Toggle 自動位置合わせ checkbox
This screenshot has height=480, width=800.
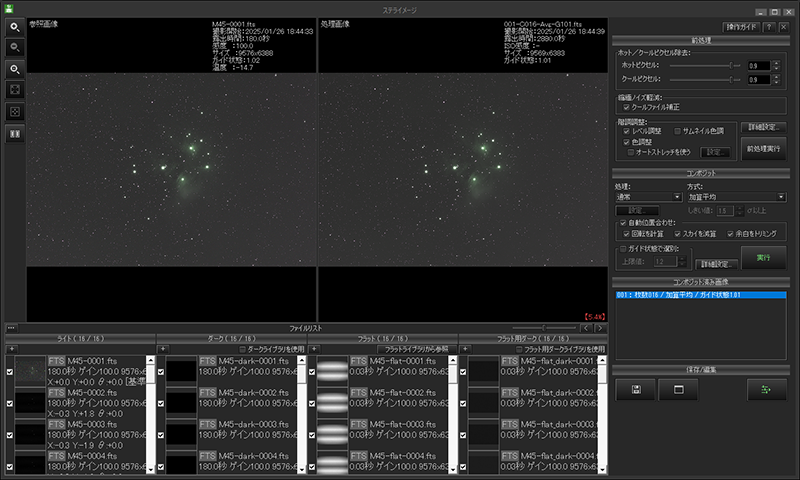(623, 223)
